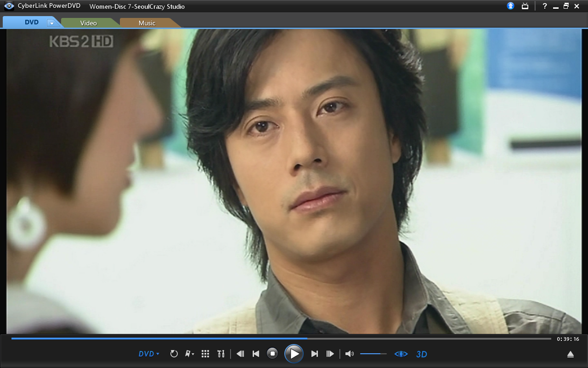Expand the DVD tab dropdown arrow

click(x=51, y=23)
